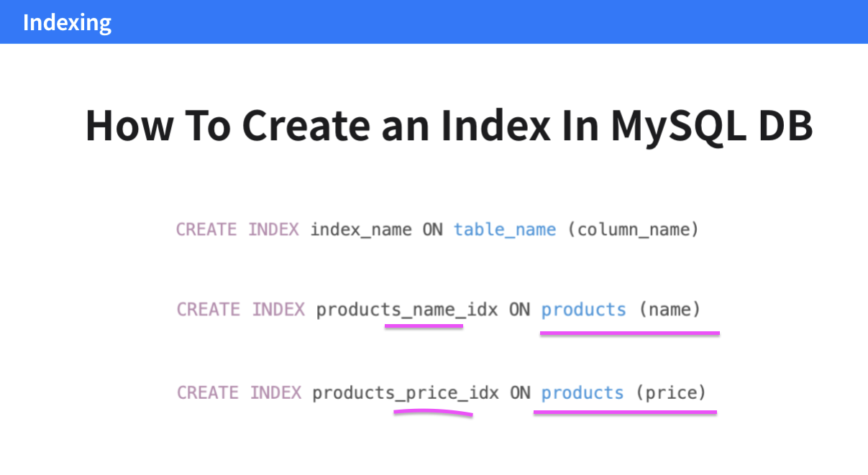Image resolution: width=868 pixels, height=475 pixels.
Task: Click the title "How To Create an Index In MySQL DB"
Action: [449, 126]
